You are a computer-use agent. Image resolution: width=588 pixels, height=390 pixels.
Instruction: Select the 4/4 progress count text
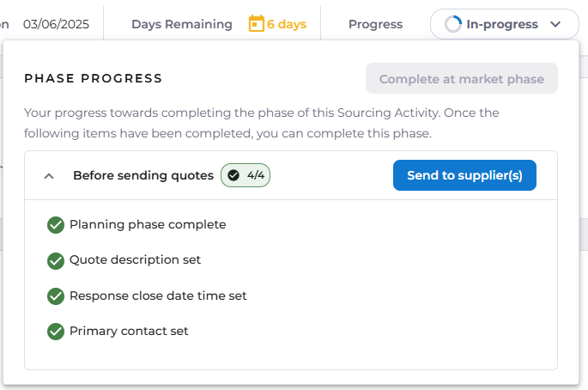coord(256,175)
